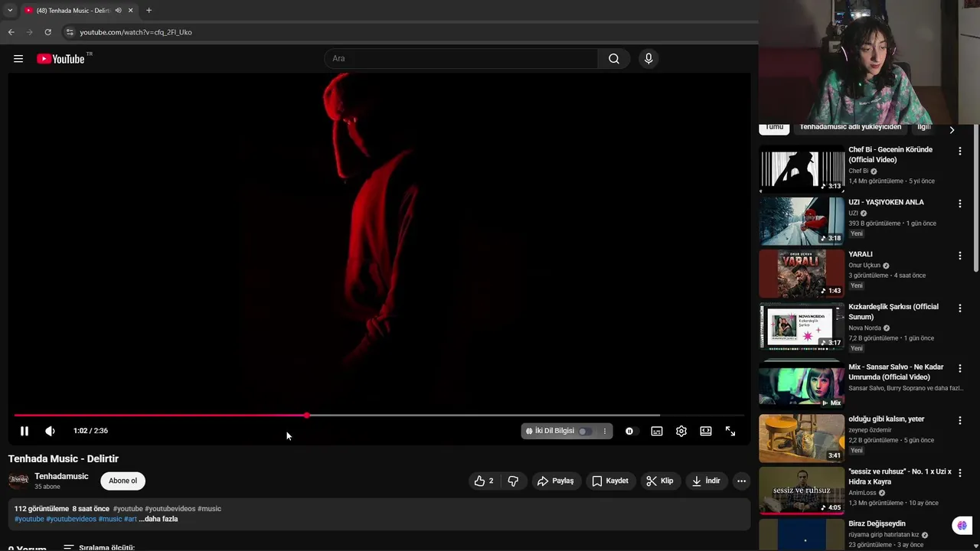This screenshot has height=551, width=980.
Task: Open a new browser tab with plus
Action: 149,11
